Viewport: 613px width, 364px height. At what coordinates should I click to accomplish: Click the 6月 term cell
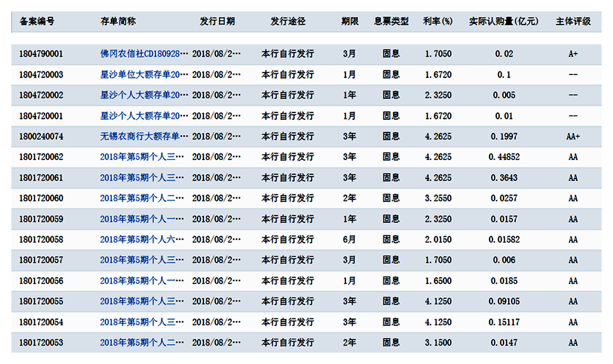point(349,239)
